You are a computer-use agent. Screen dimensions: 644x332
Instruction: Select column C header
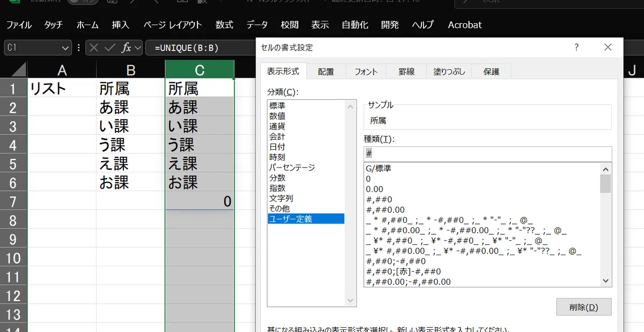(x=200, y=70)
